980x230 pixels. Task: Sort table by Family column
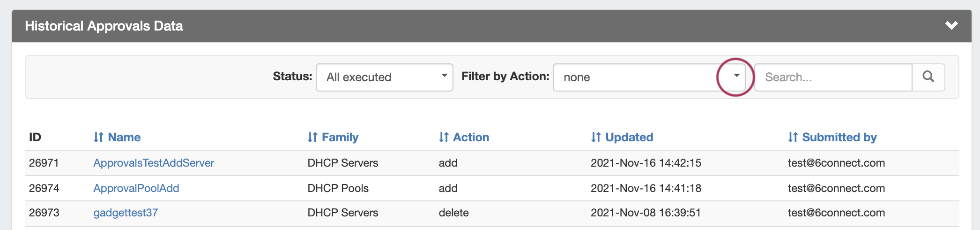click(x=333, y=137)
